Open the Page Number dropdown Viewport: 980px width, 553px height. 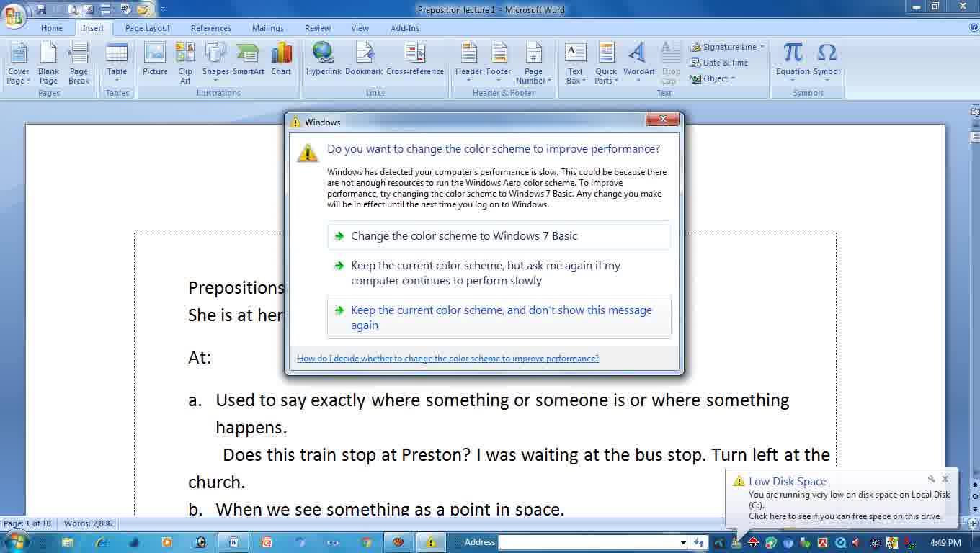pos(533,63)
